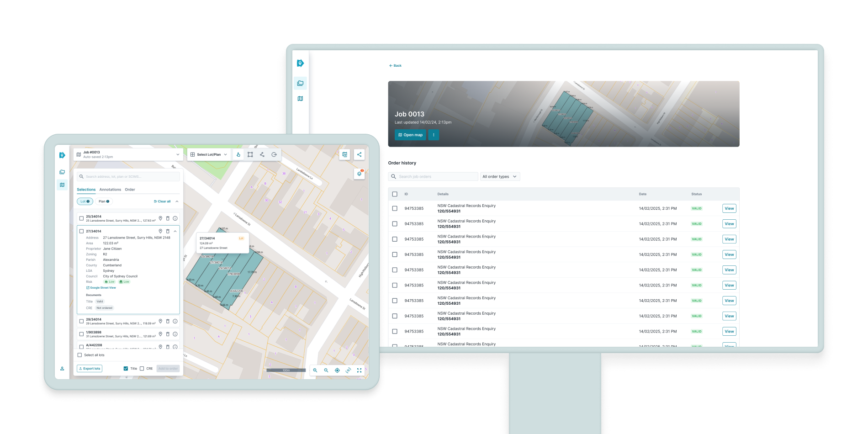Delete lot 1/903898 from selections

tap(168, 334)
